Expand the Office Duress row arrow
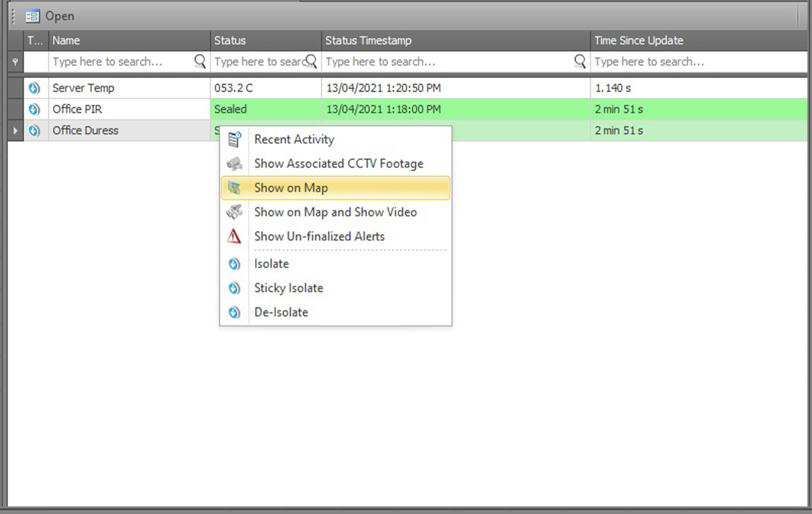The width and height of the screenshot is (812, 514). coord(15,130)
